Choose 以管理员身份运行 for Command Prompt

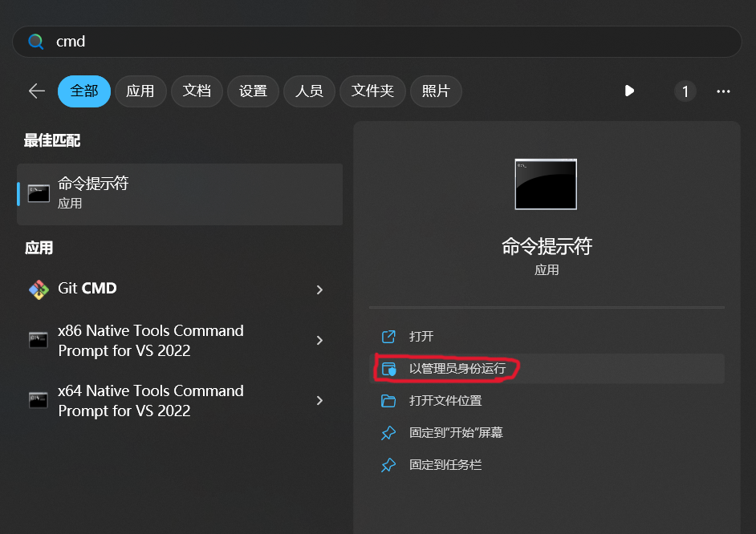tap(457, 369)
